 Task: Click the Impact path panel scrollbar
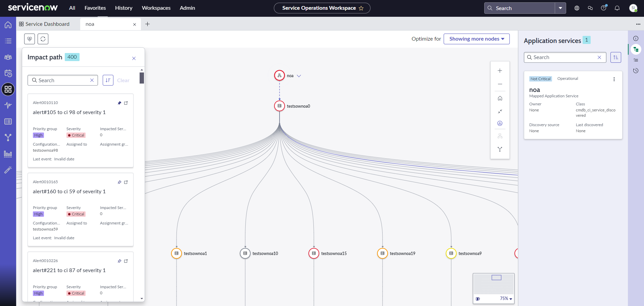[142, 78]
